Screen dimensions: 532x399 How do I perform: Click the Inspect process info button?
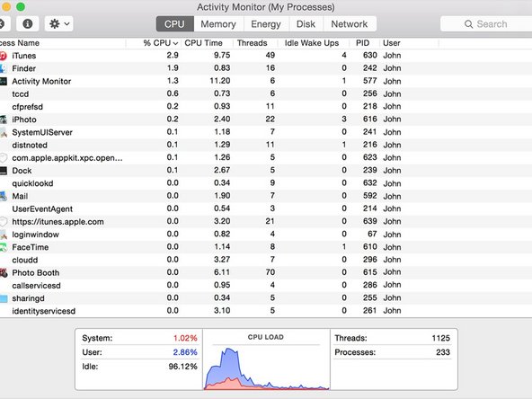tap(28, 23)
